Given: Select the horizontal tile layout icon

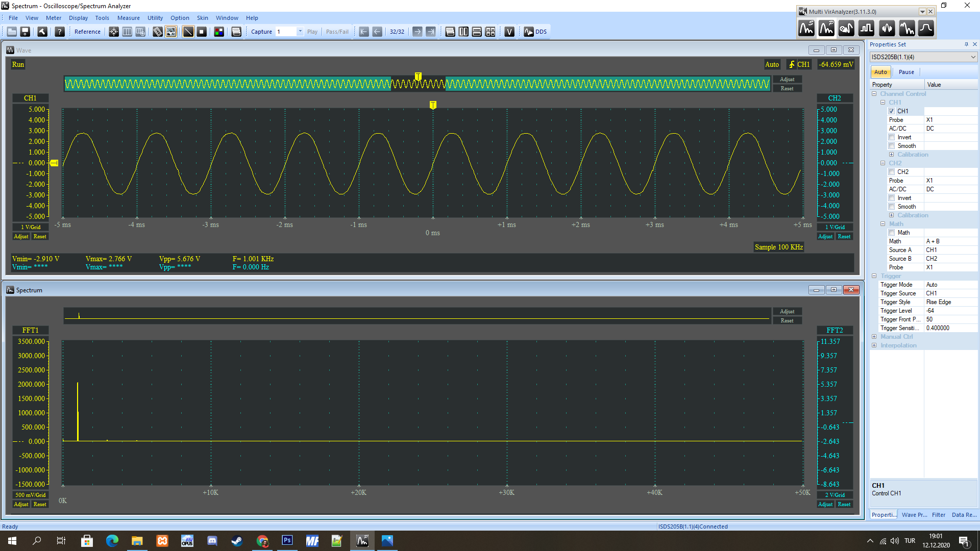Looking at the screenshot, I should pyautogui.click(x=477, y=32).
